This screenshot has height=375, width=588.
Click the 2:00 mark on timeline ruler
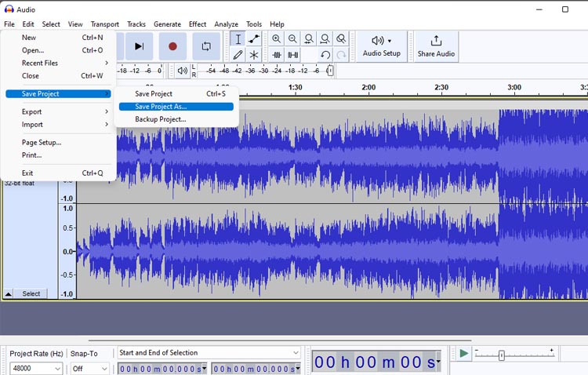(368, 87)
